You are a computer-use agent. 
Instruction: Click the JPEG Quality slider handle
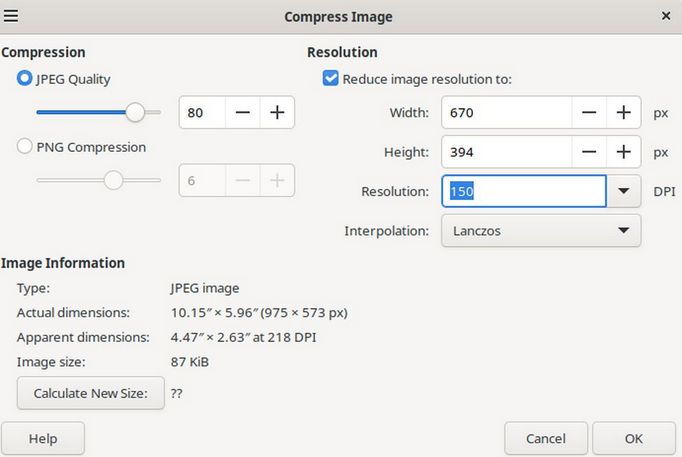pyautogui.click(x=135, y=113)
